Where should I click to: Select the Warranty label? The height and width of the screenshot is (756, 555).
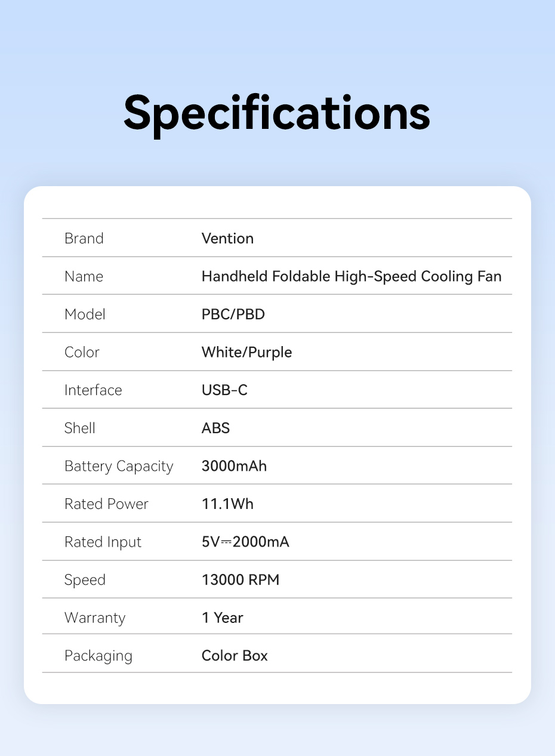point(95,618)
